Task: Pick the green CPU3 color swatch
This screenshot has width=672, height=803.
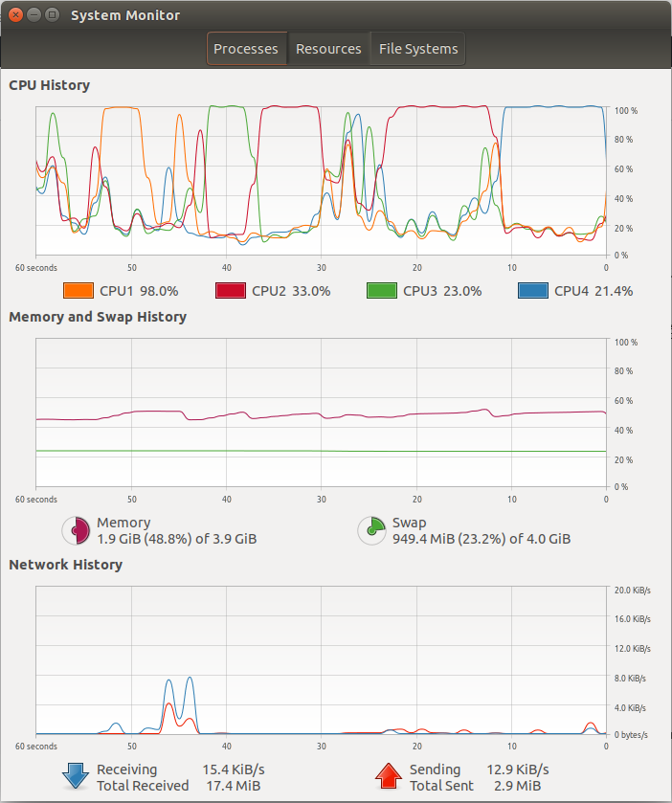Action: pyautogui.click(x=382, y=291)
